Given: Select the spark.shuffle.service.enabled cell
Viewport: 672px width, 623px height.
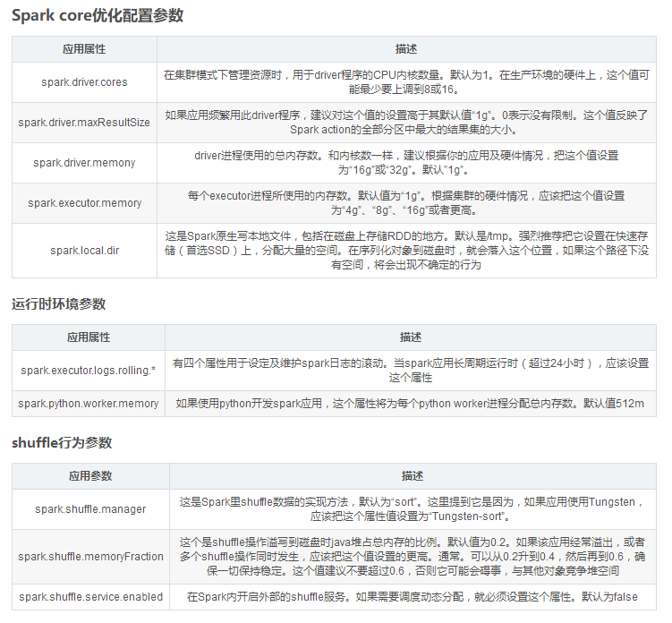Looking at the screenshot, I should 90,597.
